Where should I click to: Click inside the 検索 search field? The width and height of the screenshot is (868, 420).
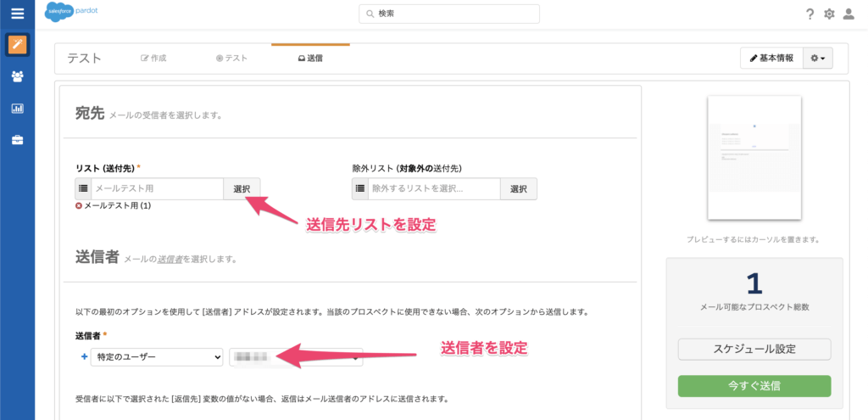pos(449,14)
